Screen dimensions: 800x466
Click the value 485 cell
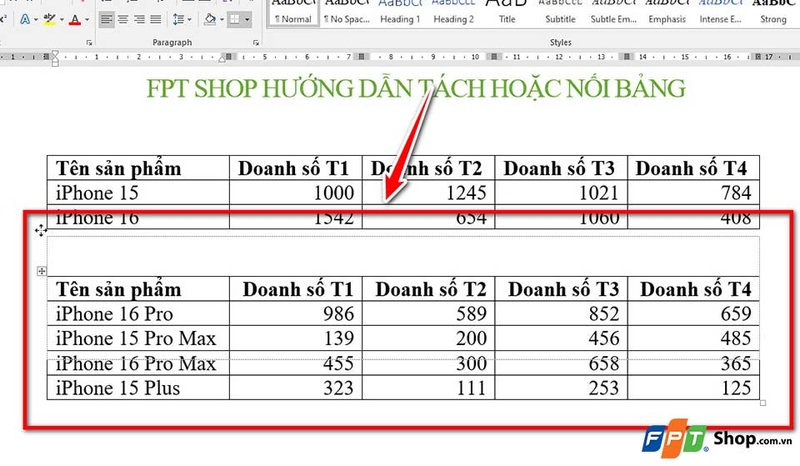click(x=693, y=338)
